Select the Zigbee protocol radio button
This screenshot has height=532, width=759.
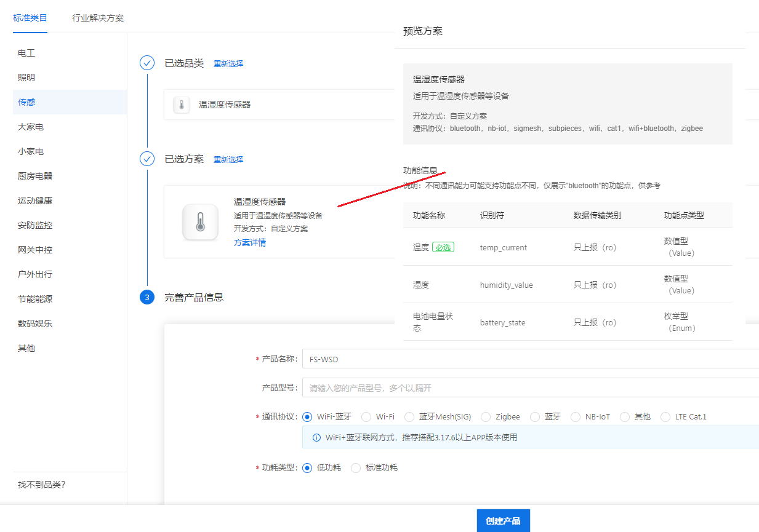point(486,417)
